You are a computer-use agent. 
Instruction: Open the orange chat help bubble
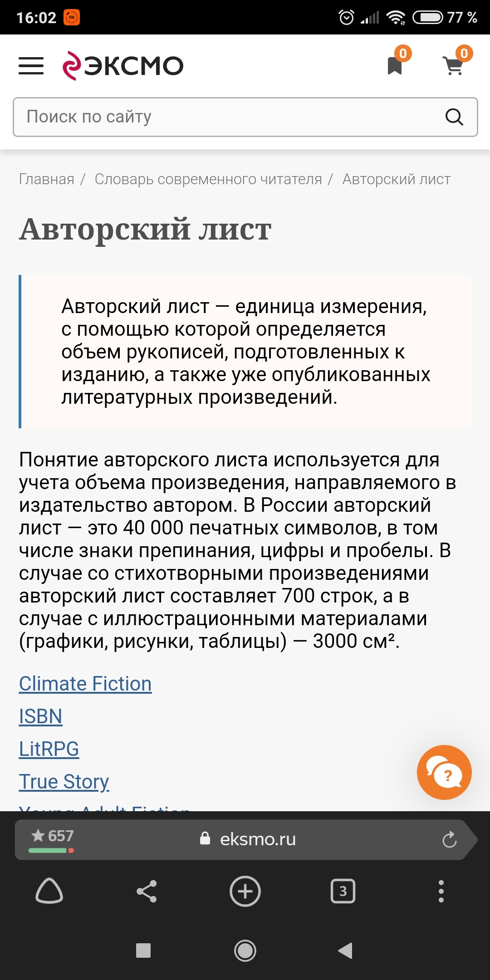tap(444, 772)
